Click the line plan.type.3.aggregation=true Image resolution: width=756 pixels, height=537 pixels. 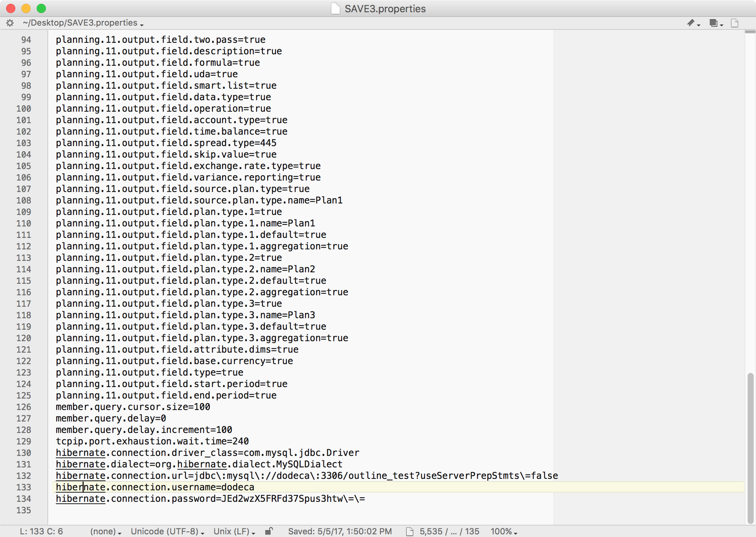tap(202, 338)
